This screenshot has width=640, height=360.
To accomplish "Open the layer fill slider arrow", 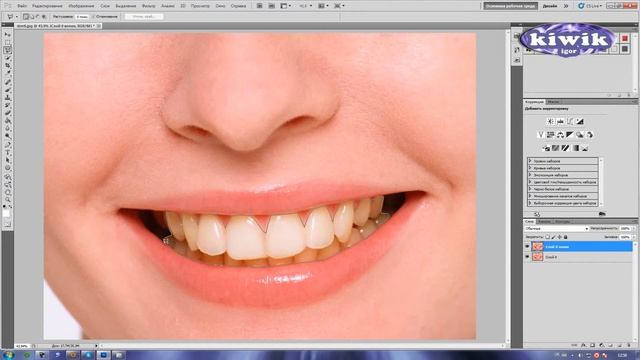I will pos(634,237).
